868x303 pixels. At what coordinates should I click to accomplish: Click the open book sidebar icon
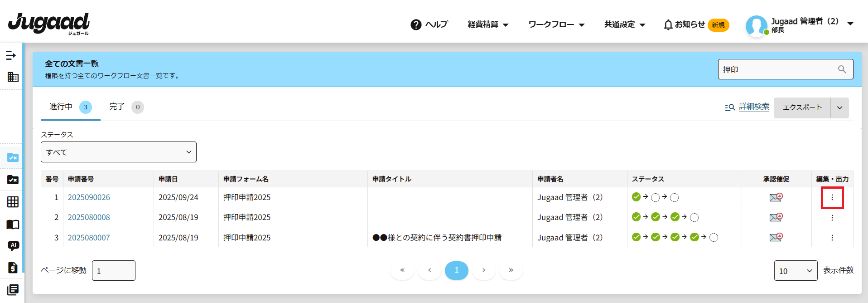click(13, 224)
